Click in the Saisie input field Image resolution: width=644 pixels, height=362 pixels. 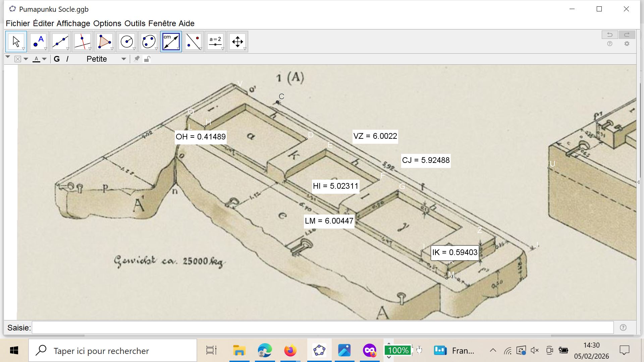322,327
